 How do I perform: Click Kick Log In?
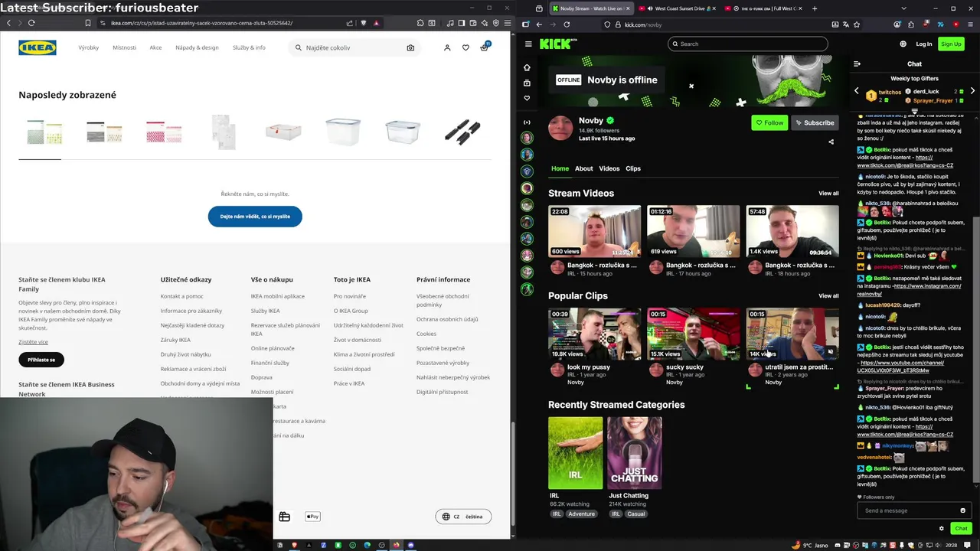point(924,44)
